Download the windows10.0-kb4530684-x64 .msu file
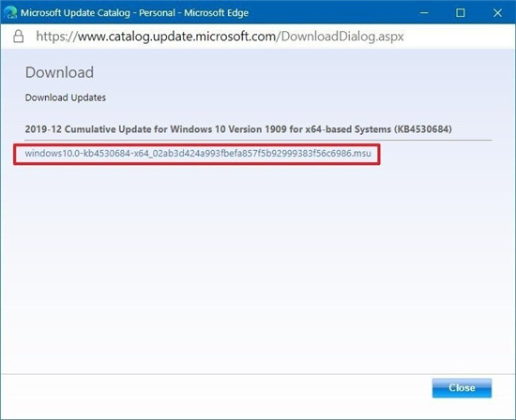 click(198, 153)
